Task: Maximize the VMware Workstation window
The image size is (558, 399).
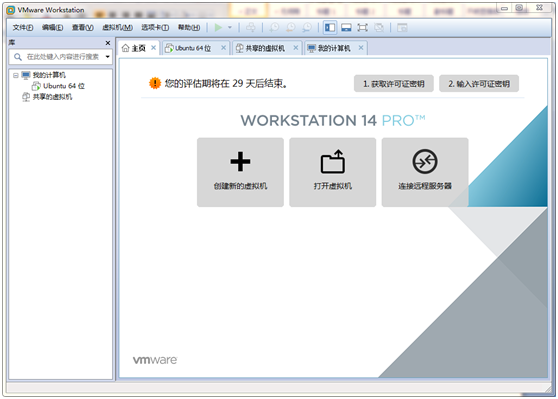Action: pyautogui.click(x=519, y=8)
